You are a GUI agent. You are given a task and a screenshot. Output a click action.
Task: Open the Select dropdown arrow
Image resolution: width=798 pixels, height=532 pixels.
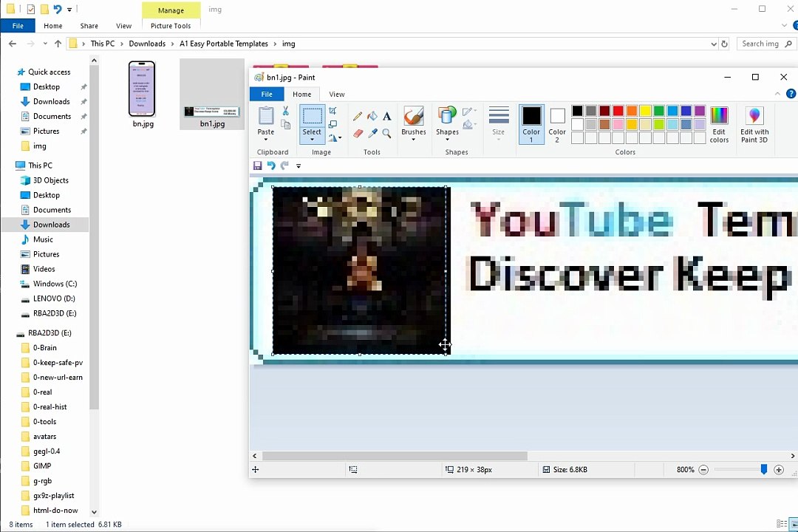point(312,140)
